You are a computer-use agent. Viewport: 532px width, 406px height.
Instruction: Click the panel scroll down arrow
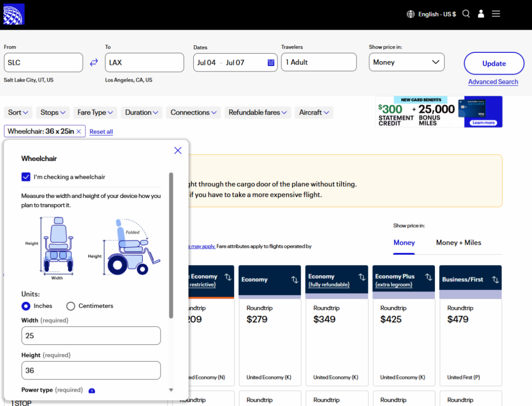tap(171, 390)
